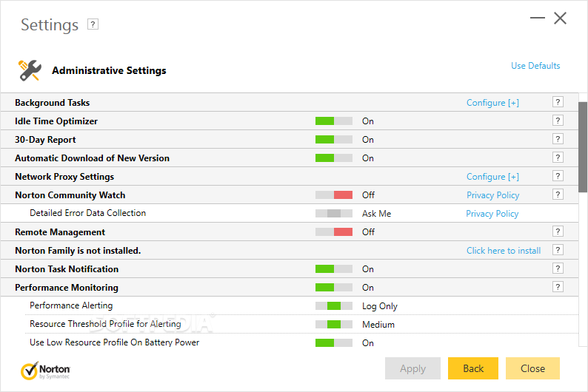Click the Back button
This screenshot has height=392, width=588.
pyautogui.click(x=473, y=368)
